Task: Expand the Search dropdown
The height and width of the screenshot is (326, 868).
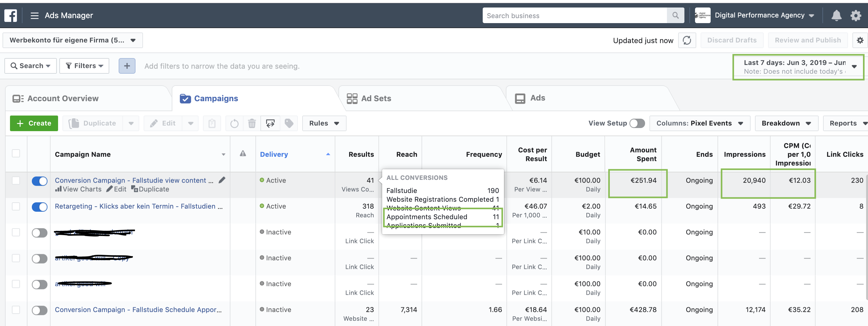Action: click(x=30, y=66)
